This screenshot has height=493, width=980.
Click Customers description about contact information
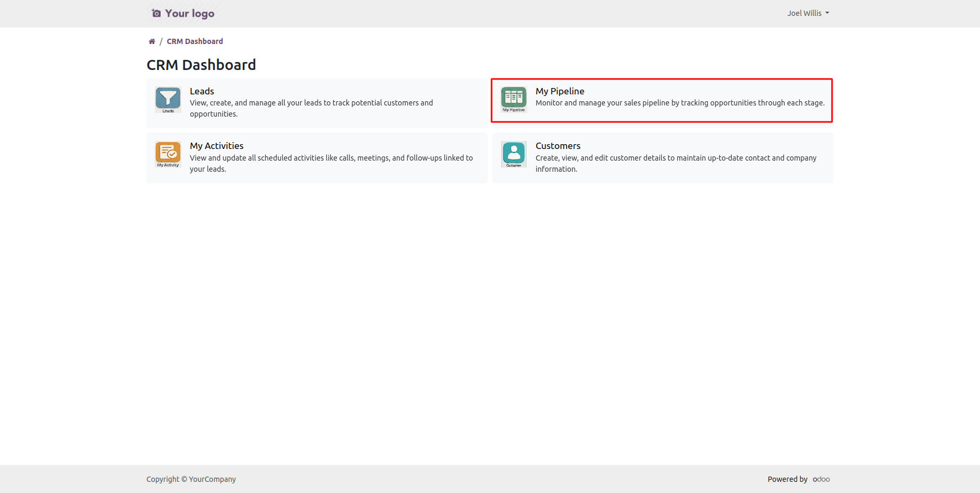pyautogui.click(x=676, y=163)
